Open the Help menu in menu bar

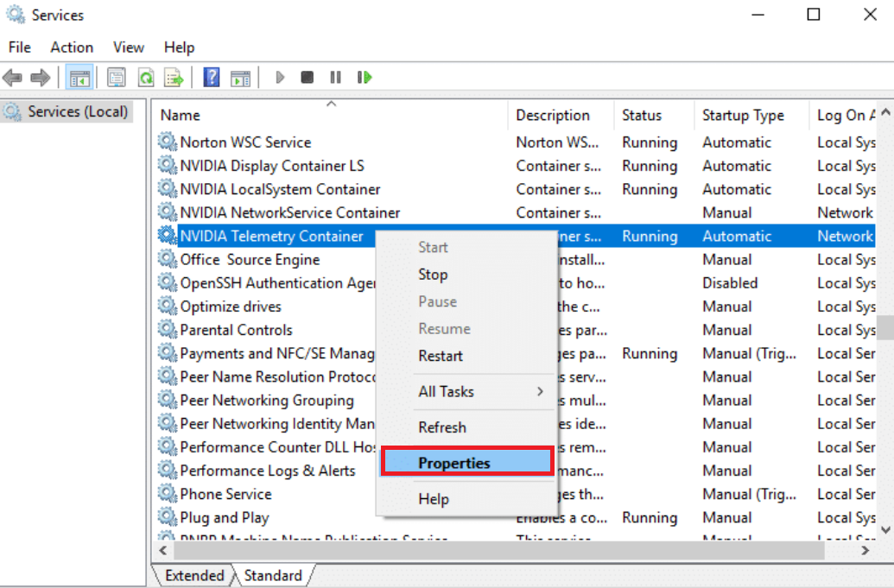pos(179,47)
